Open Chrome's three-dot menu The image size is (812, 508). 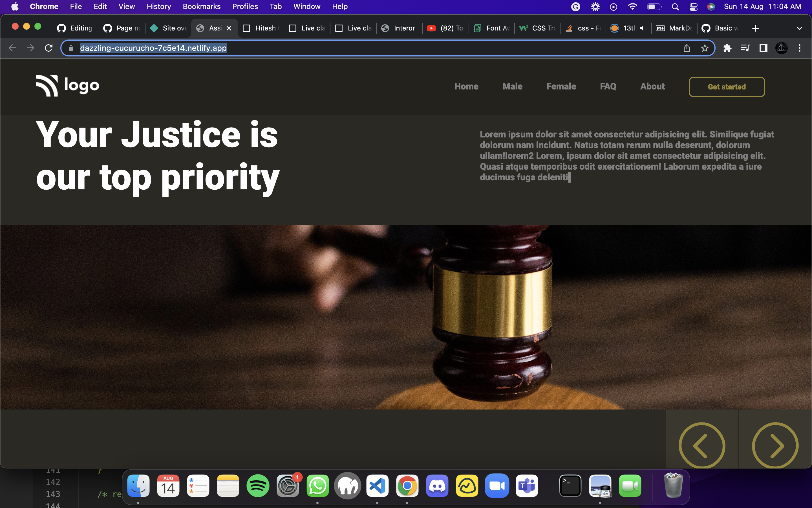tap(800, 48)
